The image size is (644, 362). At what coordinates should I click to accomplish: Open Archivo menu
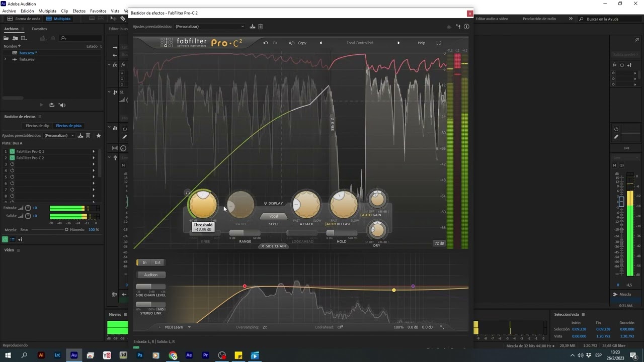point(9,11)
